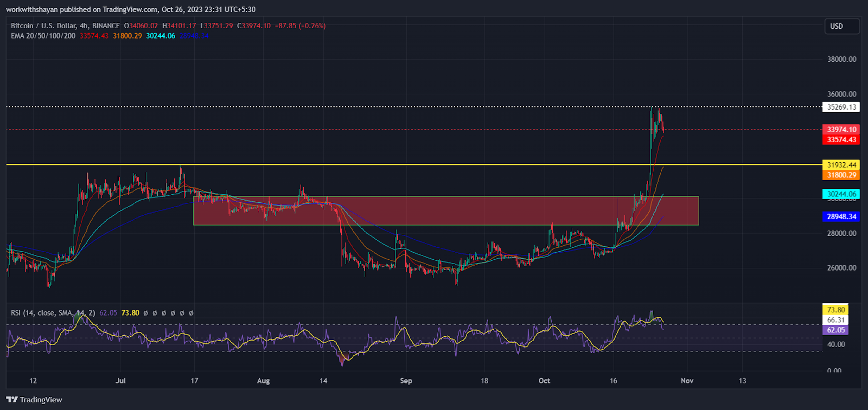Click the red 33974.10 current price tag

[x=841, y=130]
